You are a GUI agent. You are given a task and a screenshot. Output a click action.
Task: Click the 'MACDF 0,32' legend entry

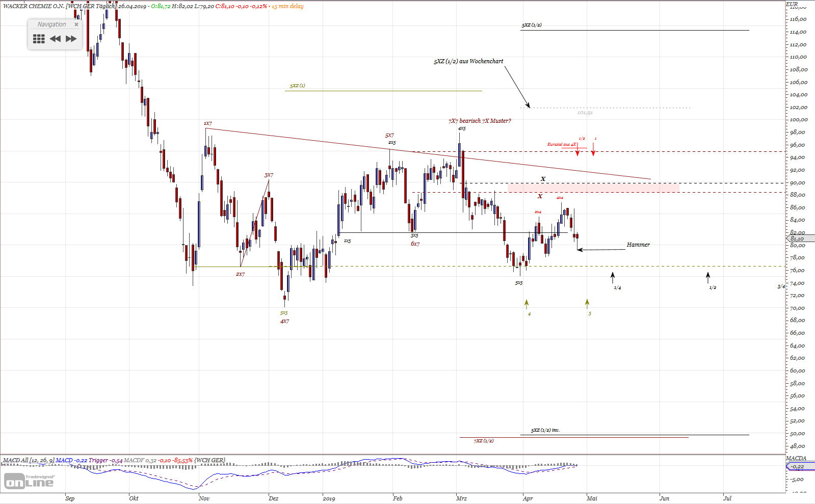[140, 460]
